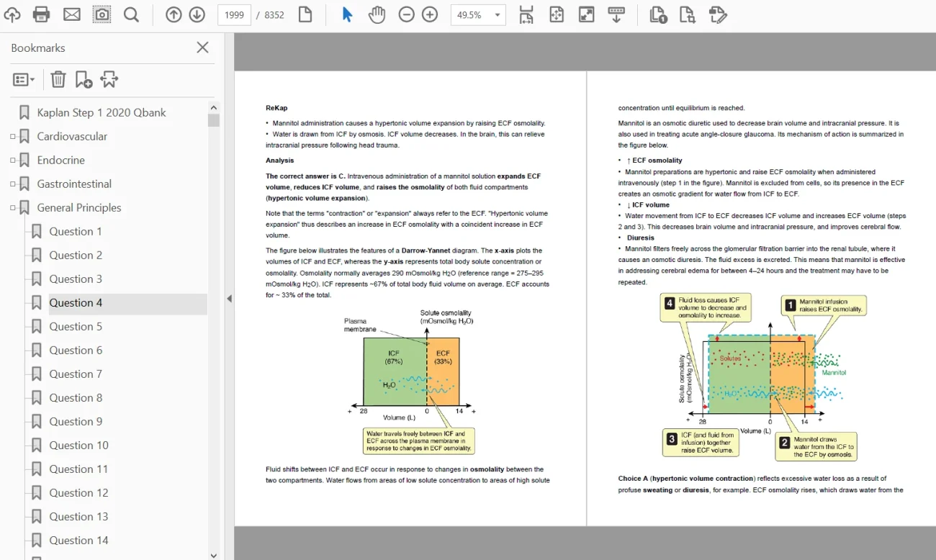Collapse the General Principles bookmark node

tap(12, 208)
